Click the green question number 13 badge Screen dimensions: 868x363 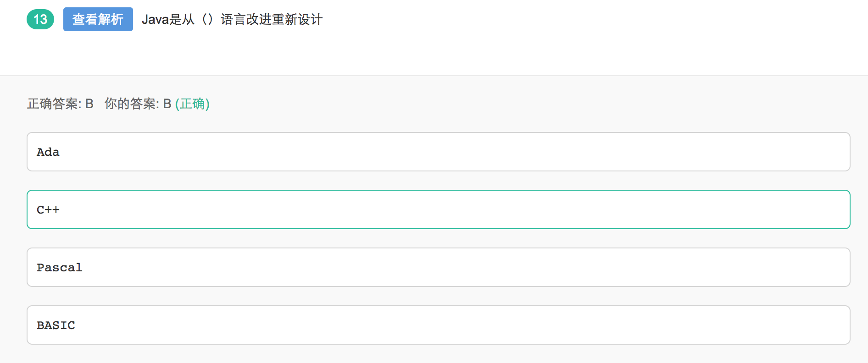[x=40, y=19]
